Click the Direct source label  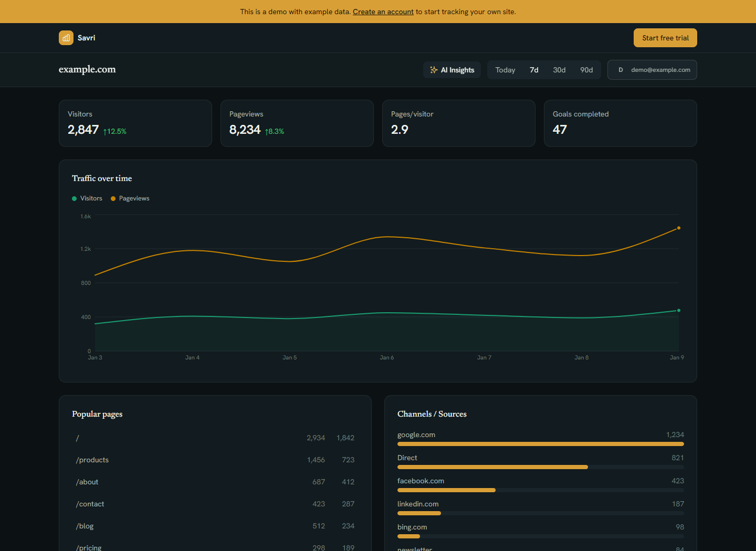(x=407, y=458)
